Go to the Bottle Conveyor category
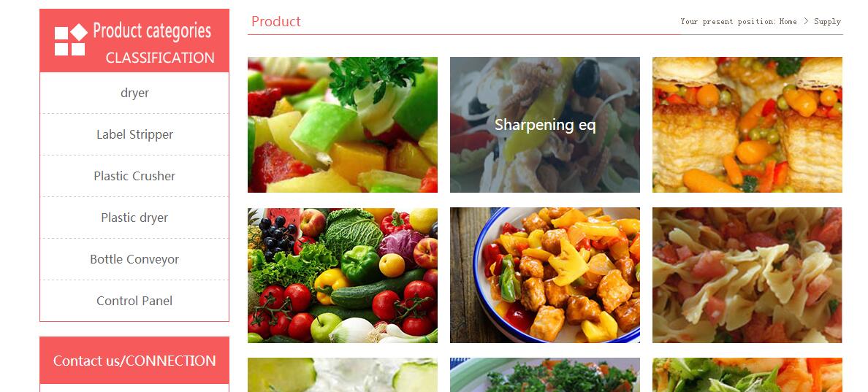Viewport: 868px width, 392px height. [x=134, y=259]
